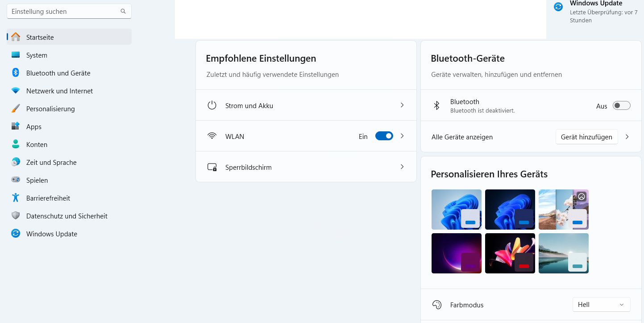Click the Barrierefreiheit accessibility figure icon
Screen dimensions: 644x323
click(16, 198)
